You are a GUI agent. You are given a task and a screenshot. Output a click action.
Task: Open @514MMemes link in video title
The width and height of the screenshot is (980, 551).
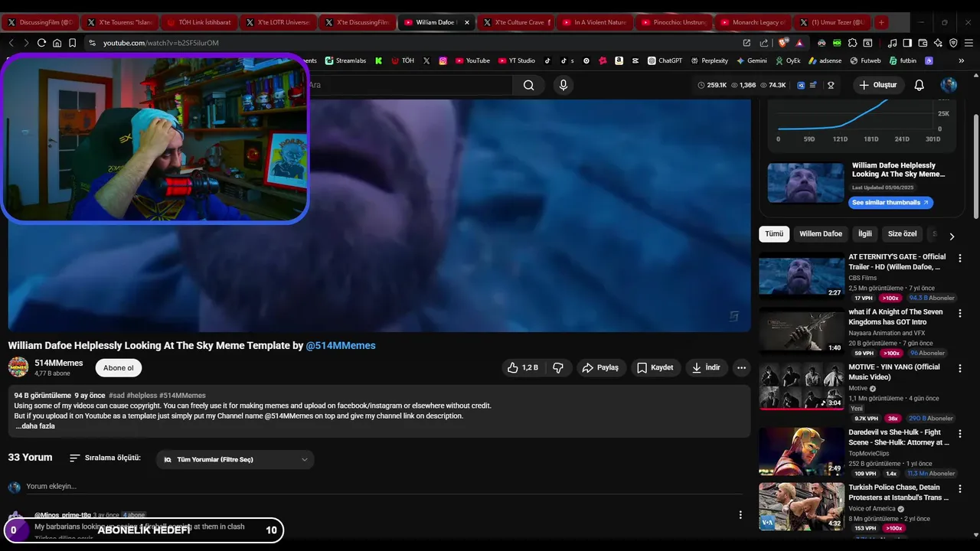[x=341, y=346]
